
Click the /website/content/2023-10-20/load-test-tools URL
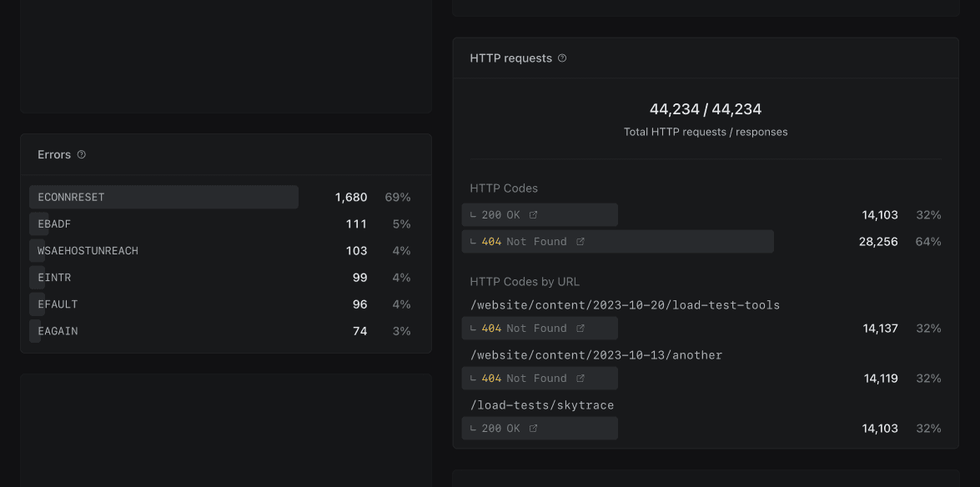pyautogui.click(x=624, y=304)
